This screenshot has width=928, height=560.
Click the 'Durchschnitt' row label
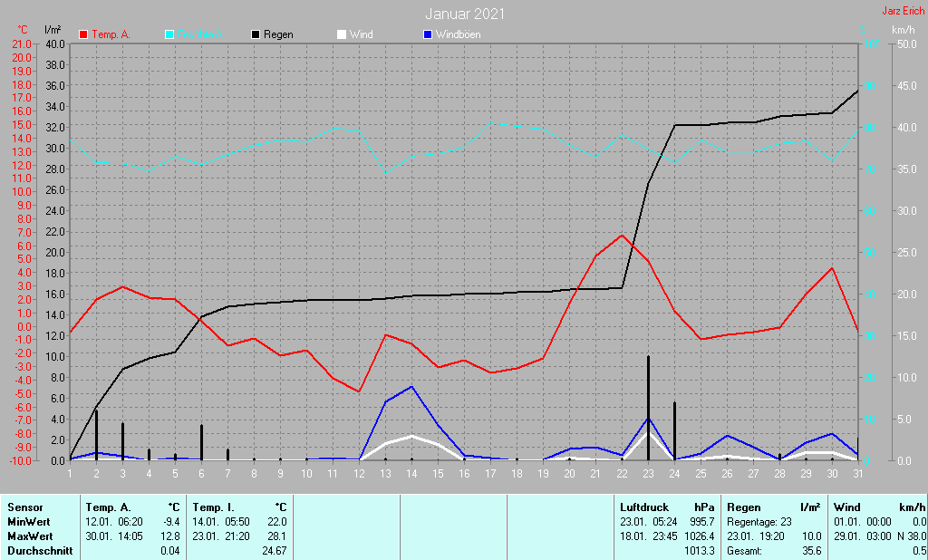tap(40, 551)
